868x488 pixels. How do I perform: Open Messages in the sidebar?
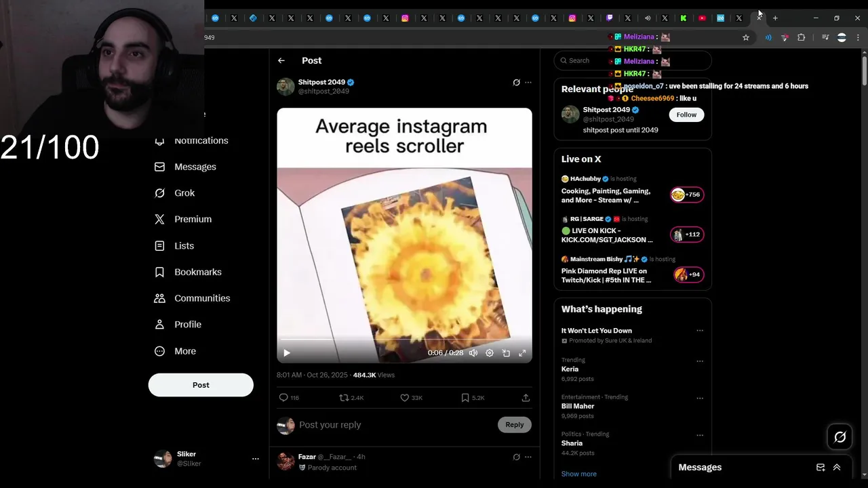[186, 167]
